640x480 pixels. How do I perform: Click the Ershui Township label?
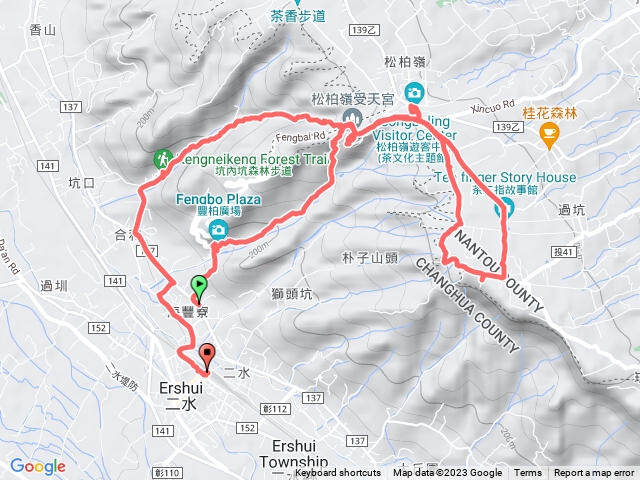(294, 454)
